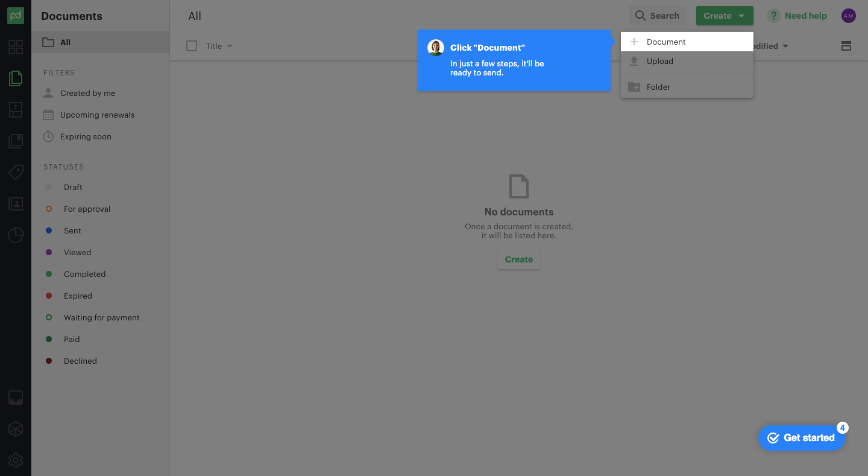Filter documents by For approval status
Screen dimensions: 868x476
point(101,209)
